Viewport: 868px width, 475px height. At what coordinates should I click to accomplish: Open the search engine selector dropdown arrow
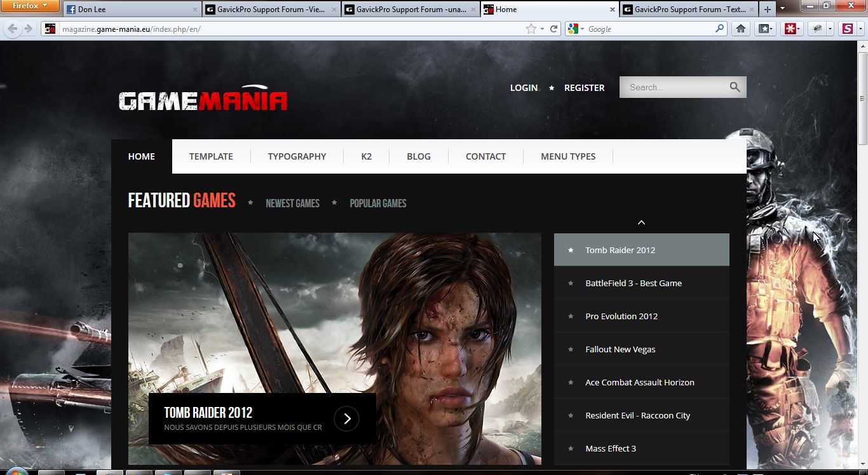(x=582, y=29)
